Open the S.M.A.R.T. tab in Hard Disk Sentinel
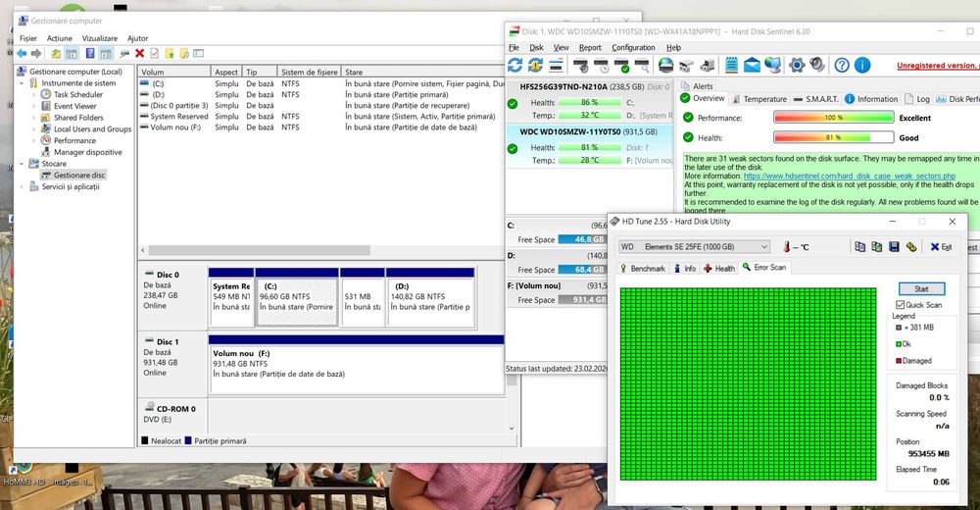Viewport: 980px width, 510px height. click(x=815, y=99)
